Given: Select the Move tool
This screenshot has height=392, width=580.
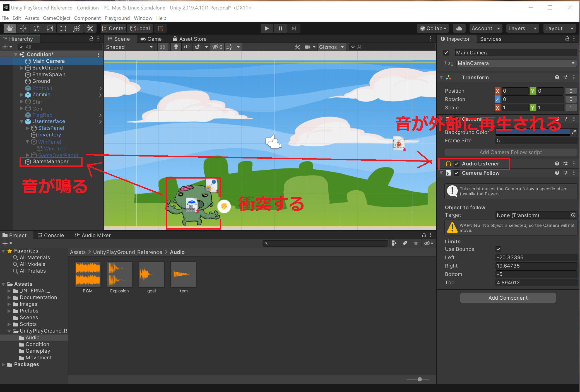Looking at the screenshot, I should point(23,28).
